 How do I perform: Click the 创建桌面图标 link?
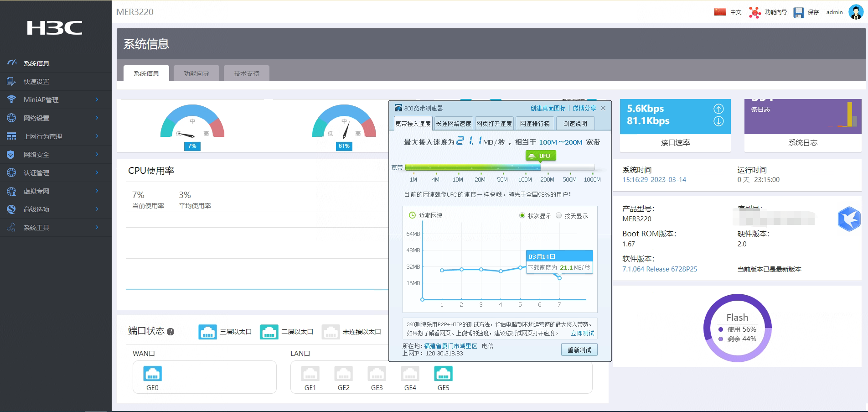tap(548, 108)
